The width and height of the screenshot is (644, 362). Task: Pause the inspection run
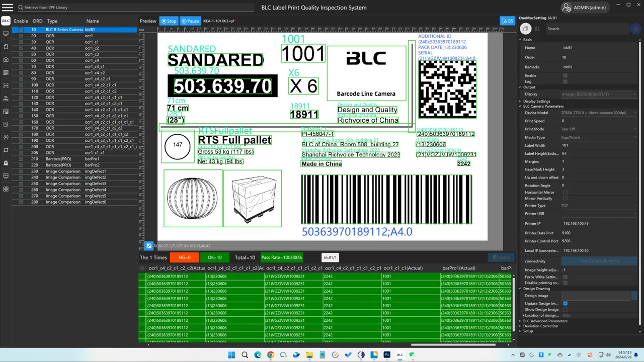pos(190,21)
